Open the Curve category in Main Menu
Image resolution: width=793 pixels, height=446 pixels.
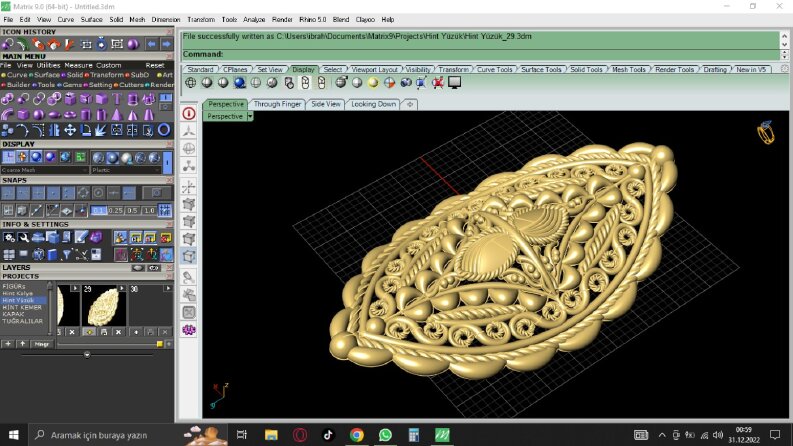click(x=14, y=74)
